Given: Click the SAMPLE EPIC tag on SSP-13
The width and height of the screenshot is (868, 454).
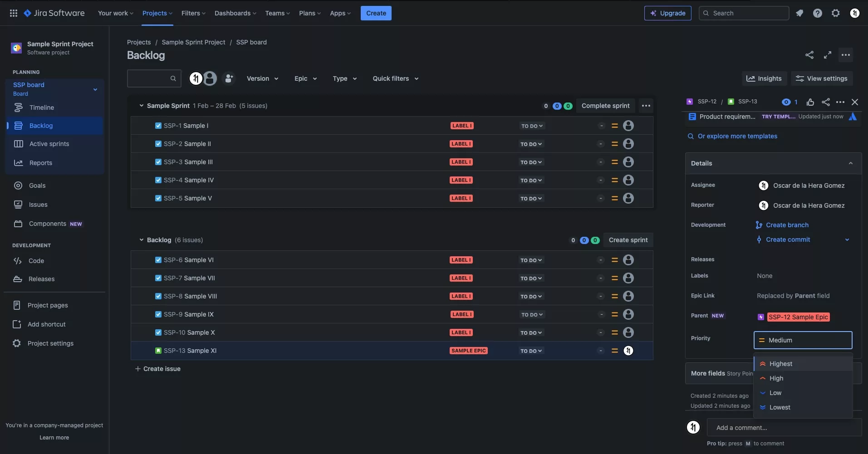Looking at the screenshot, I should tap(469, 351).
